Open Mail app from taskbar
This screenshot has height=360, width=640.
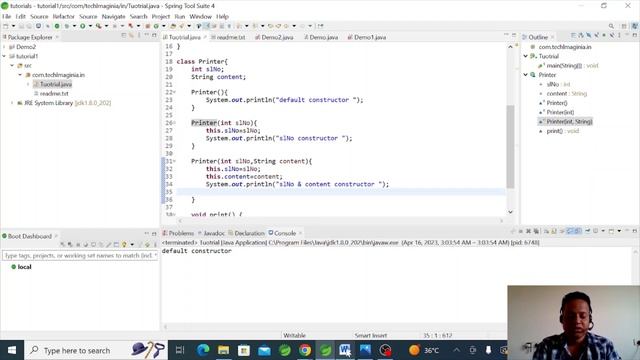pos(264,350)
